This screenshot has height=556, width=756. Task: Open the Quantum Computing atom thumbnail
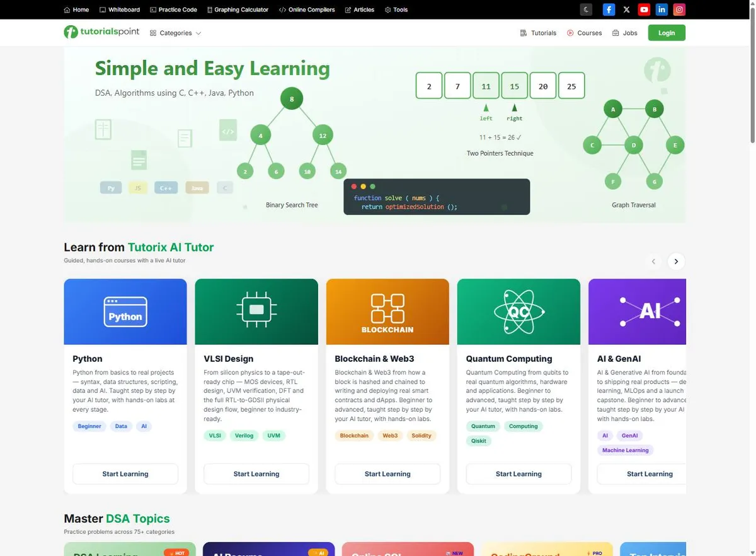tap(518, 312)
